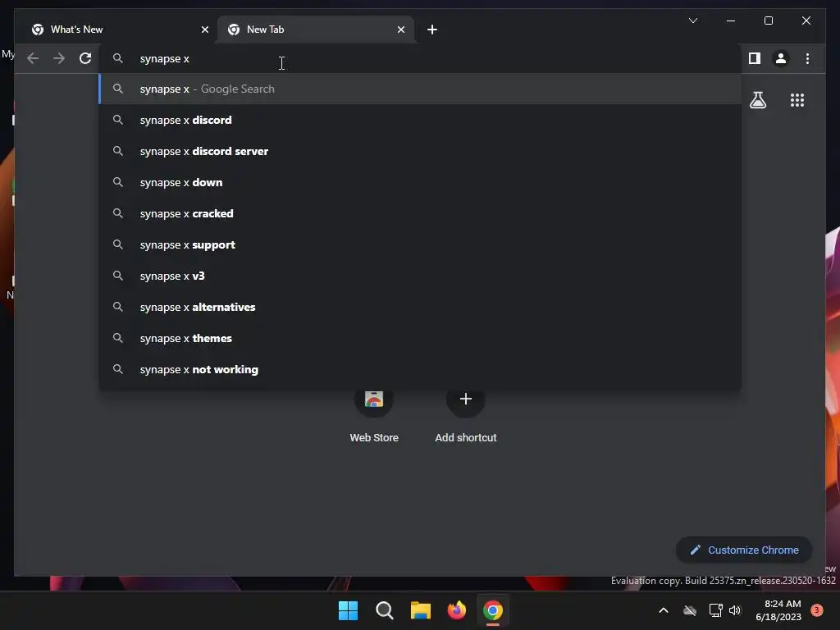
Task: Select suggestion synapse x support
Action: (421, 244)
